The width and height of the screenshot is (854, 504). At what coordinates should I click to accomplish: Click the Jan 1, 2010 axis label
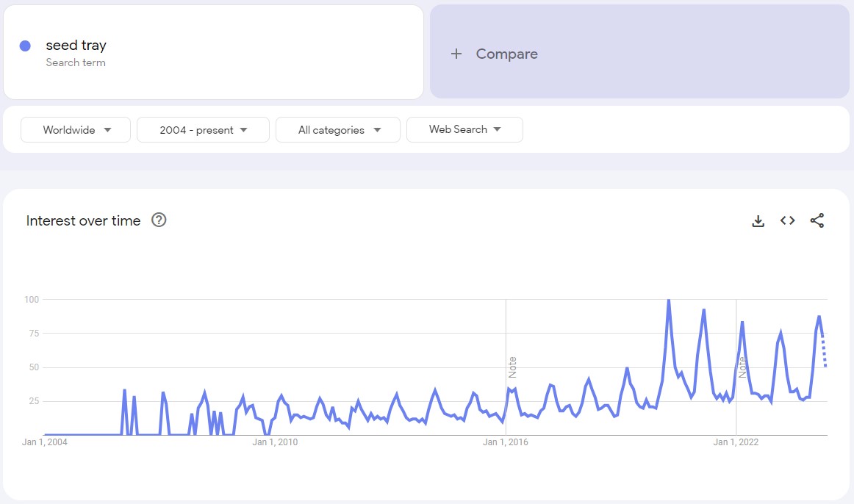[275, 442]
